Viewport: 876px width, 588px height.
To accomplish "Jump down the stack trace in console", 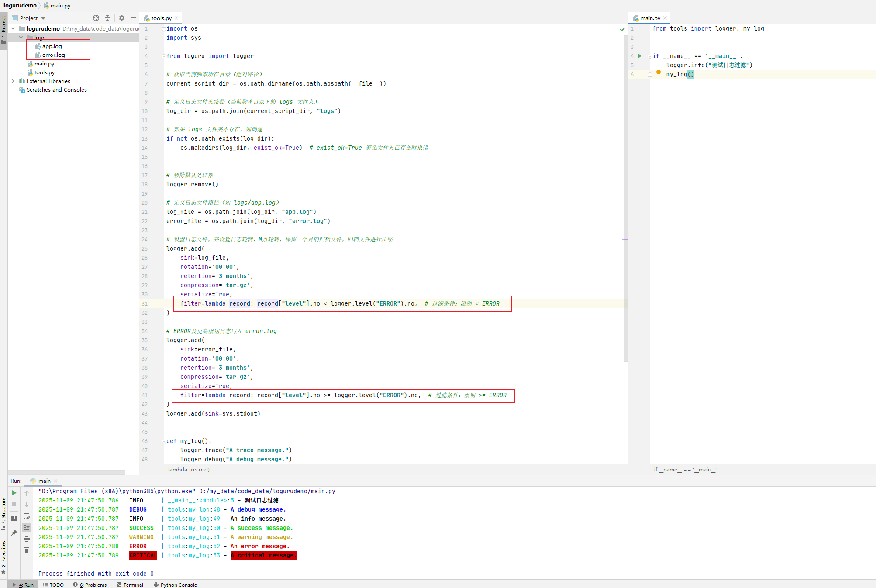I will (27, 505).
